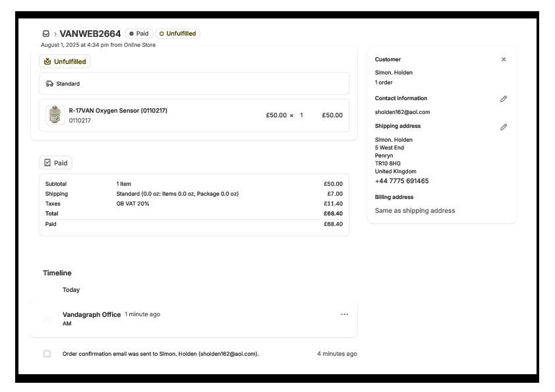Click the Unfulfilled box icon in card header
This screenshot has height=392, width=555.
click(x=47, y=61)
